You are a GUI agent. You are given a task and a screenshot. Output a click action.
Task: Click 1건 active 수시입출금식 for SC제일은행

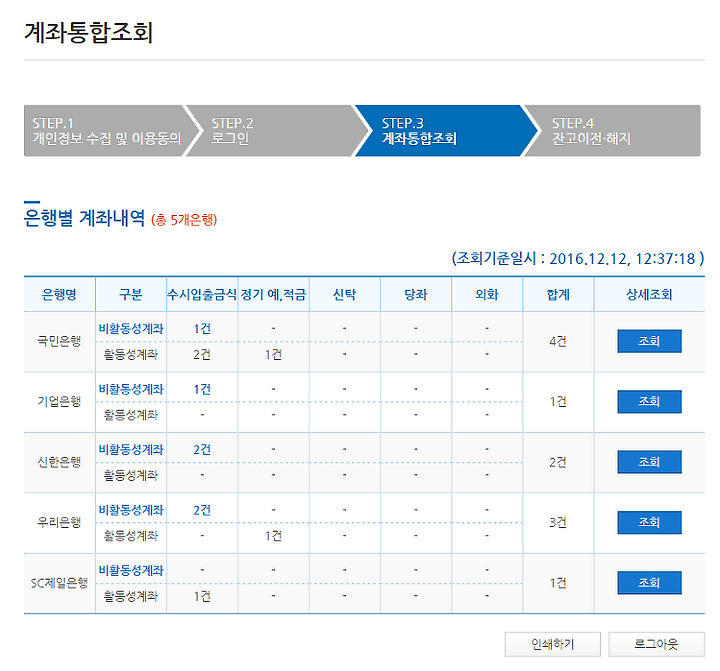tap(202, 596)
